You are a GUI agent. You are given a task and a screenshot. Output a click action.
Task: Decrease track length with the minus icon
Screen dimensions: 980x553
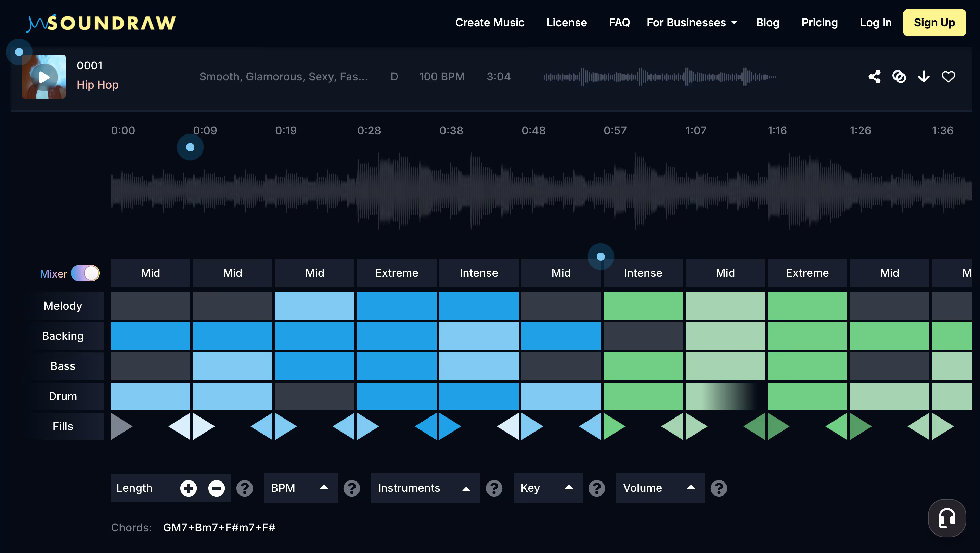217,488
